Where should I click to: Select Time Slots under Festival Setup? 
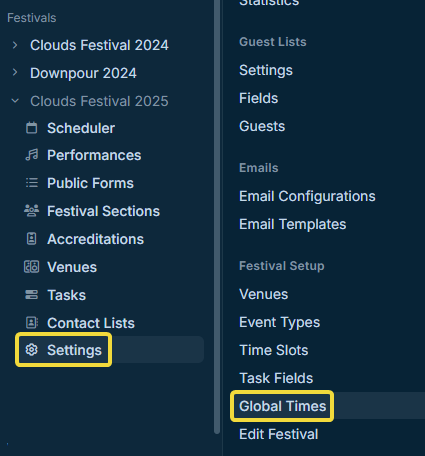tap(273, 350)
